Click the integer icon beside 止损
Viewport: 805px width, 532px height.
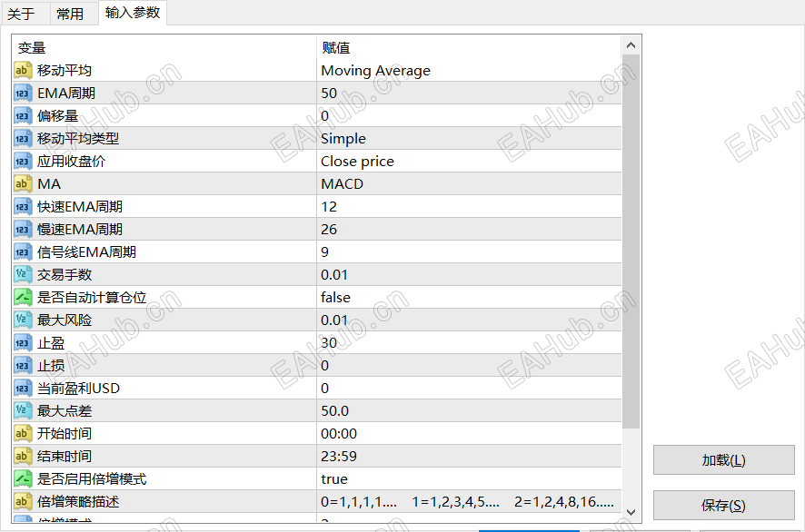tap(23, 365)
